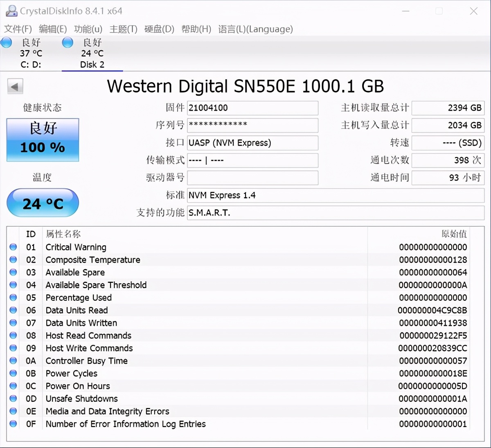Screen dimensions: 491x448
Task: Click status dot for Percentage Used row
Action: pos(13,298)
